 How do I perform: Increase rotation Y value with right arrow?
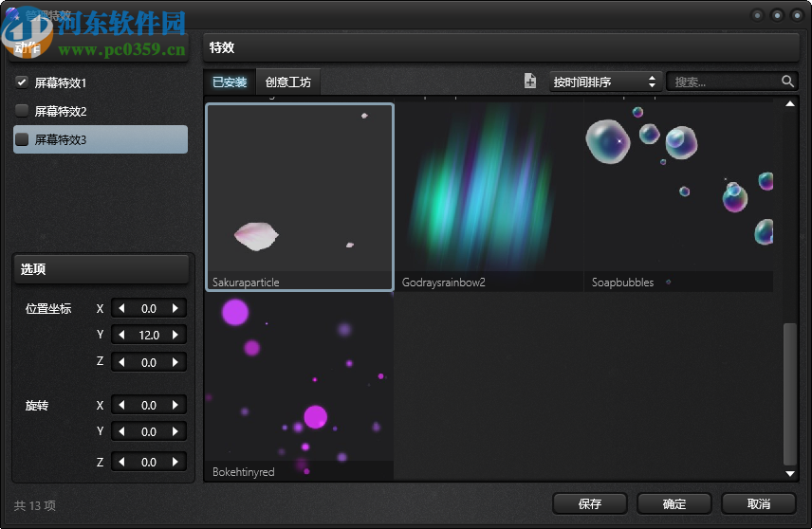point(175,431)
